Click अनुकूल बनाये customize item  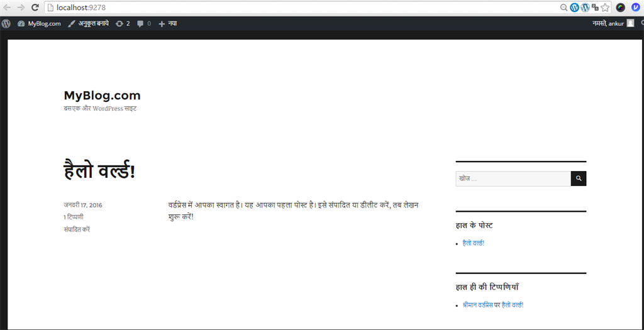click(88, 24)
